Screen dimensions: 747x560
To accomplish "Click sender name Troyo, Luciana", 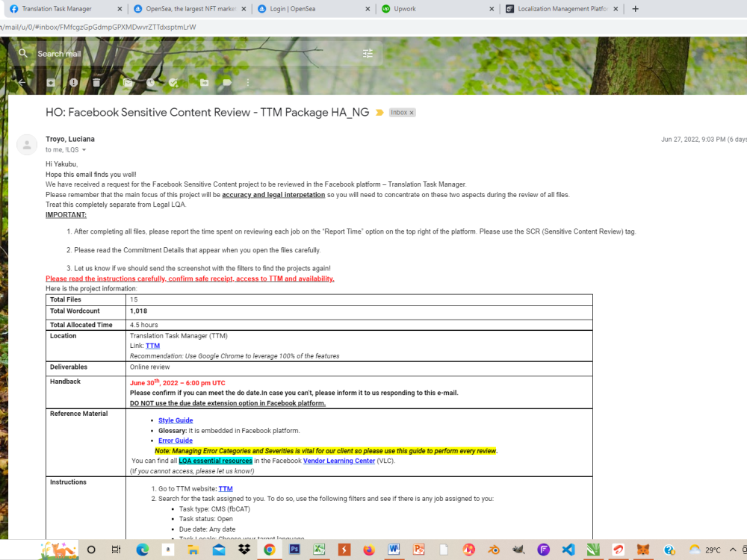I will coord(70,139).
